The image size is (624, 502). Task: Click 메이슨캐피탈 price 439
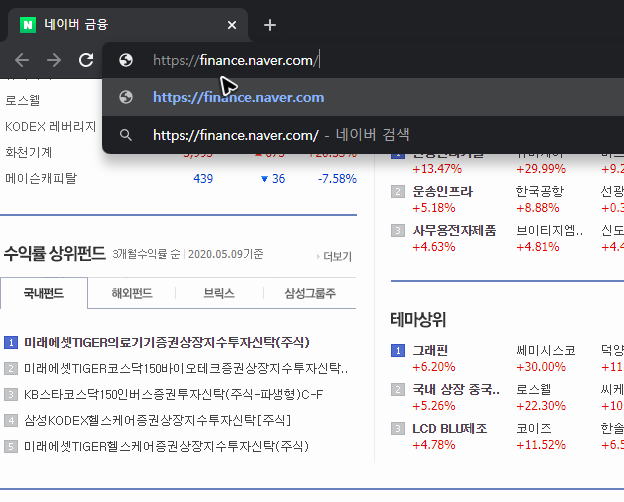coord(203,178)
